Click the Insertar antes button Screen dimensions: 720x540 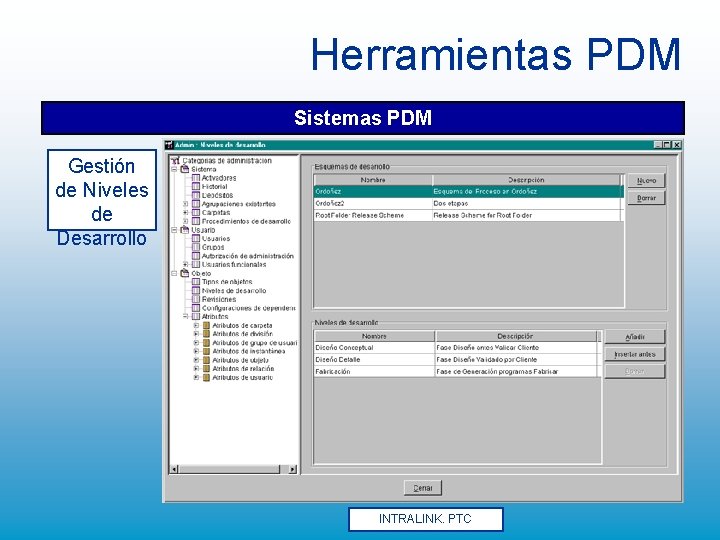[x=635, y=354]
